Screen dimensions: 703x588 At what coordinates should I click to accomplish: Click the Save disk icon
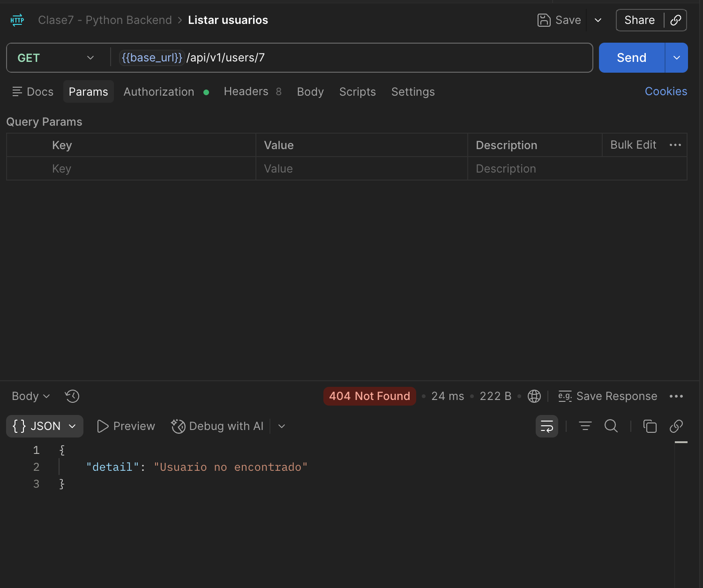click(544, 20)
